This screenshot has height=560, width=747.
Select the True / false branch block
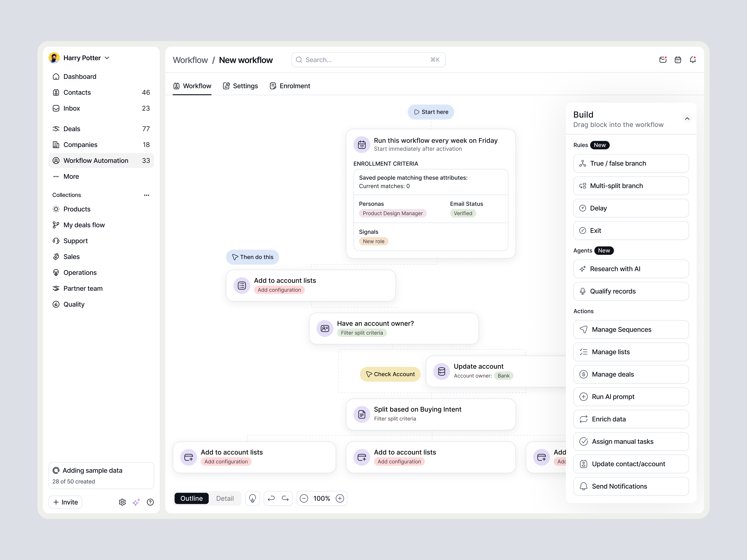tap(631, 163)
